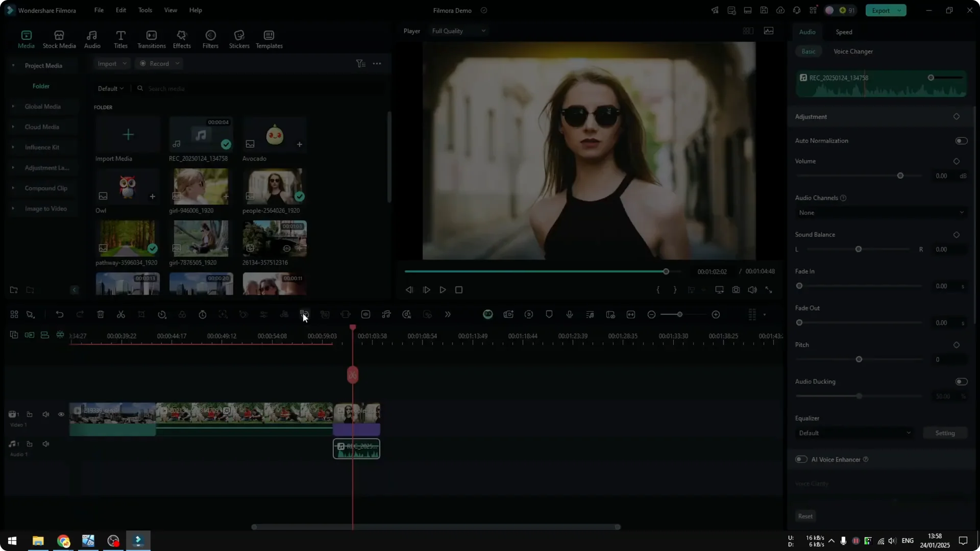Toggle AI Voice Enhancer switch
The width and height of the screenshot is (980, 551).
coord(801,459)
